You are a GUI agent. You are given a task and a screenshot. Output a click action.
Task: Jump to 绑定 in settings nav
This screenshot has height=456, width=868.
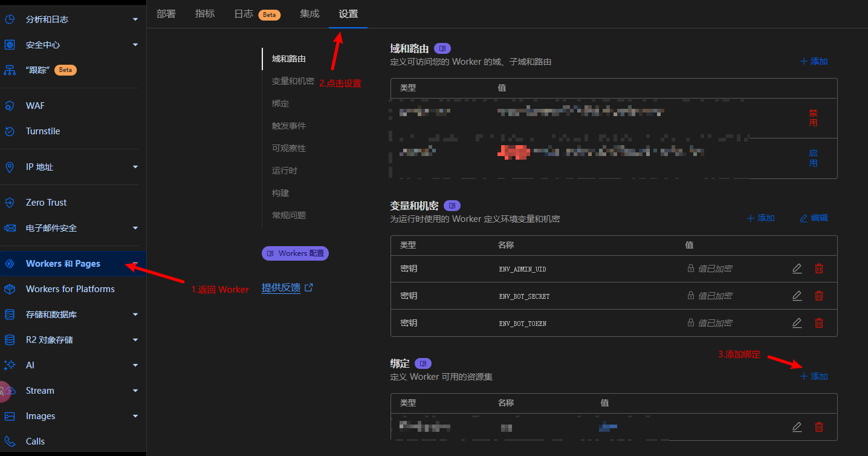click(x=280, y=103)
